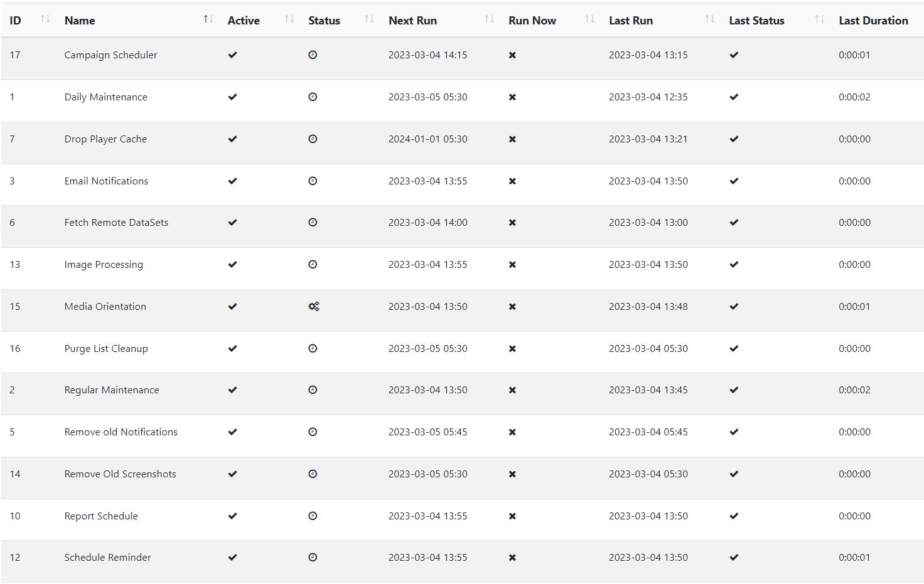The height and width of the screenshot is (584, 924).
Task: Click the running gears status icon for Media Orientation
Action: coord(313,307)
